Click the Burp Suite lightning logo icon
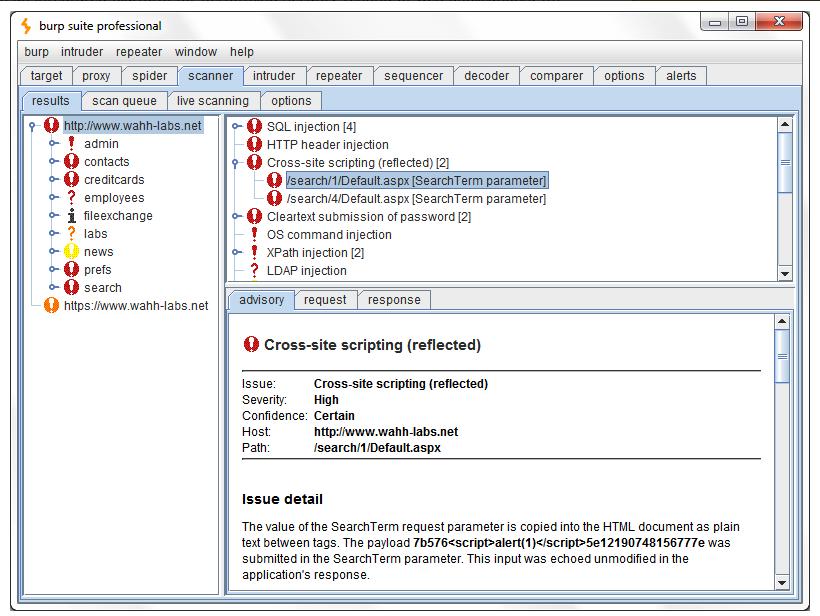This screenshot has height=616, width=820. [x=26, y=26]
